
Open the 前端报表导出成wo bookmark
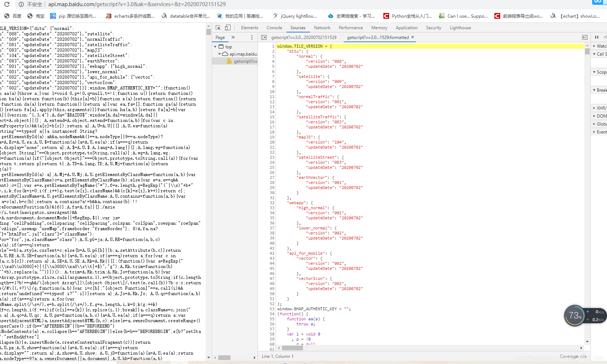click(x=519, y=16)
